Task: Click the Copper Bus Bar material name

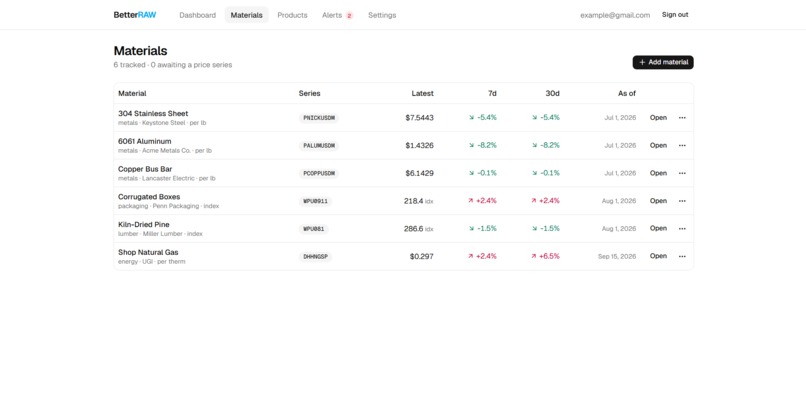Action: click(145, 169)
